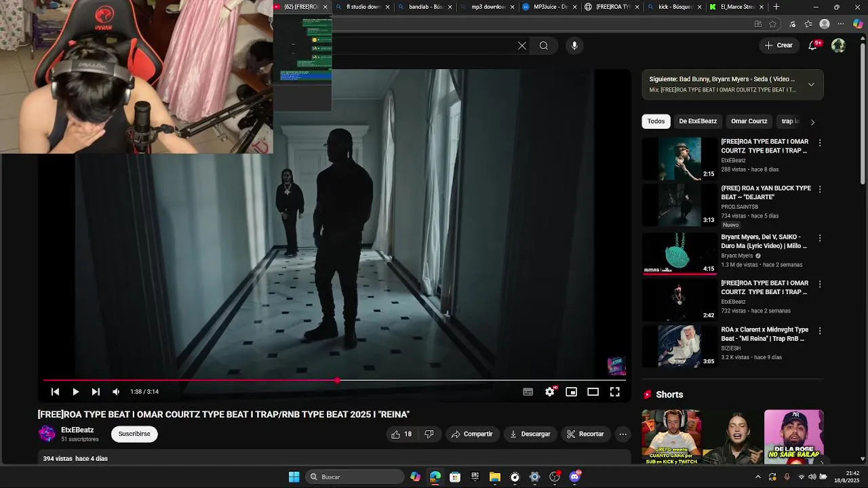
Task: Expand the Siguiente mix playlist panel
Action: pos(811,85)
